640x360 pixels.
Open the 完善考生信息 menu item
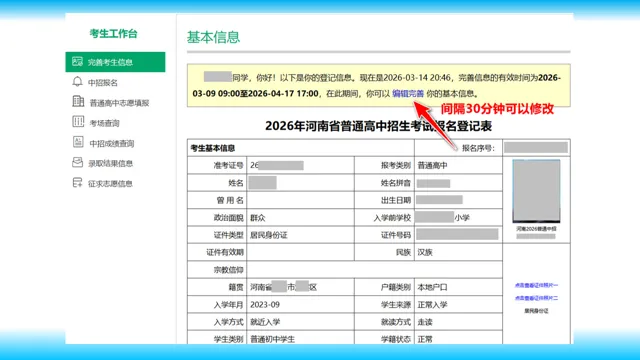tap(115, 62)
